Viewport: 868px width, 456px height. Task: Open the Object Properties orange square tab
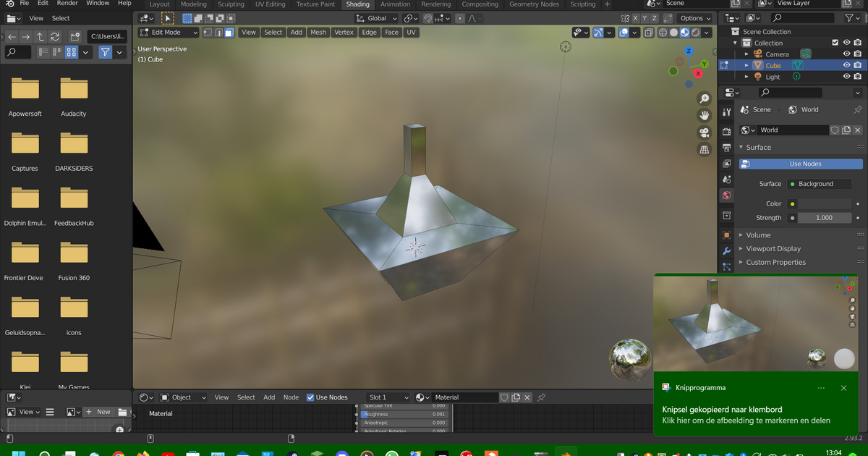click(x=726, y=233)
